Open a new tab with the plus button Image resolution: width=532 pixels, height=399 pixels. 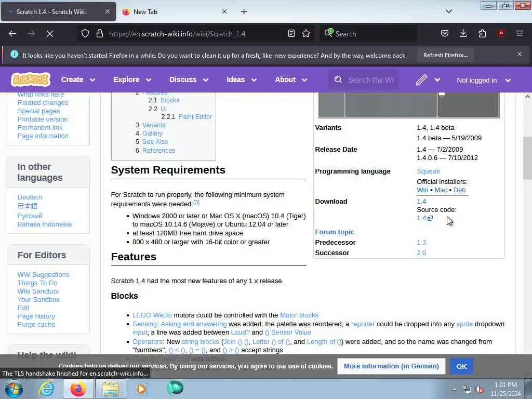click(244, 12)
